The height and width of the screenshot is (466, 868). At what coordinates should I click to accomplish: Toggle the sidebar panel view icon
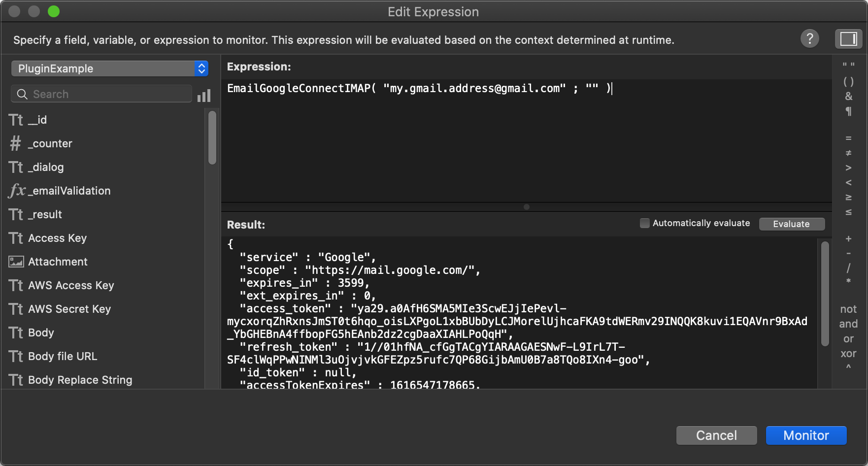(848, 38)
